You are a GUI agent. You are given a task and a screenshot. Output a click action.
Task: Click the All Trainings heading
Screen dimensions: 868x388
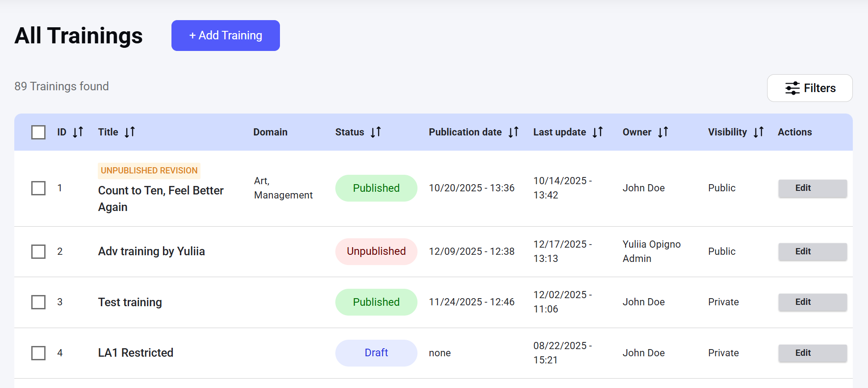click(79, 35)
